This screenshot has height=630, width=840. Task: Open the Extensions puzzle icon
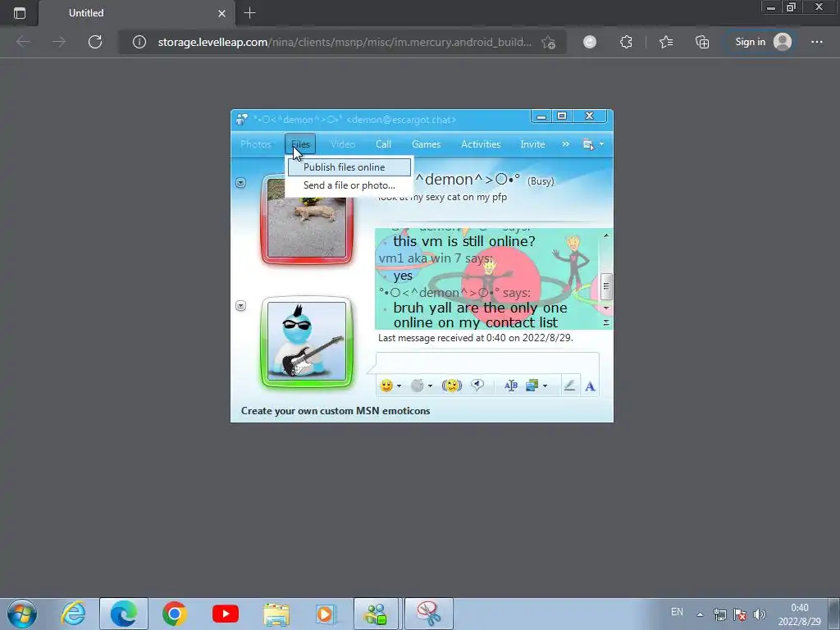click(626, 42)
